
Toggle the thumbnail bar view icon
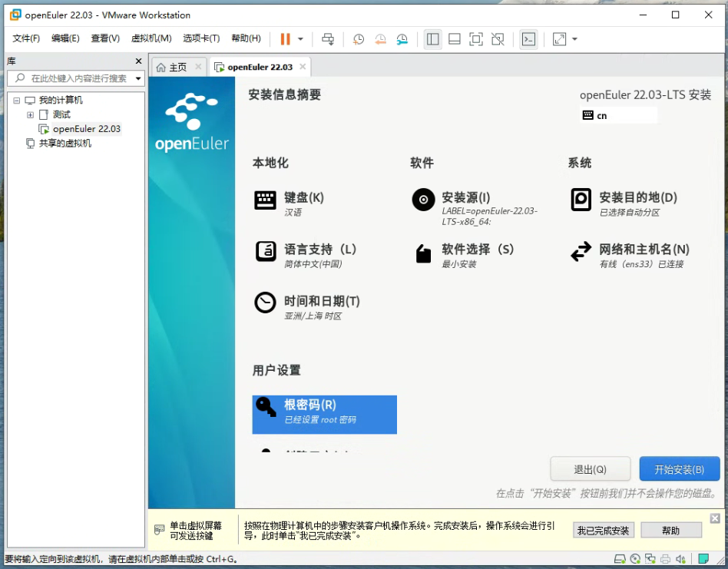455,39
